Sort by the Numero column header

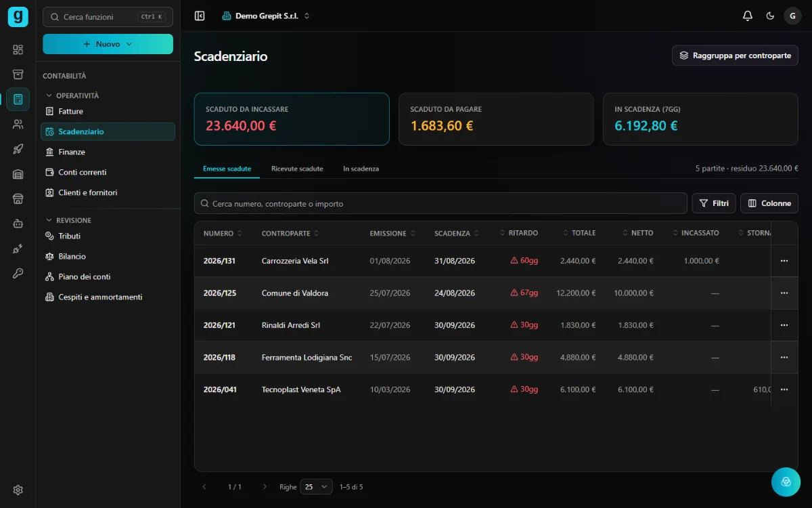(x=223, y=233)
